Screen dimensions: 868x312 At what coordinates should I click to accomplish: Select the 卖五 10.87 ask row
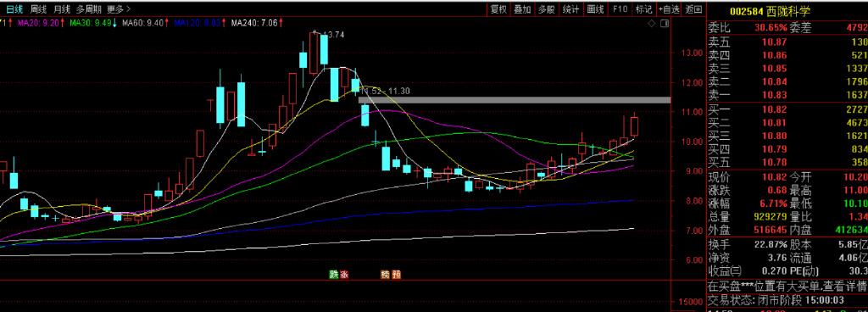(x=787, y=42)
